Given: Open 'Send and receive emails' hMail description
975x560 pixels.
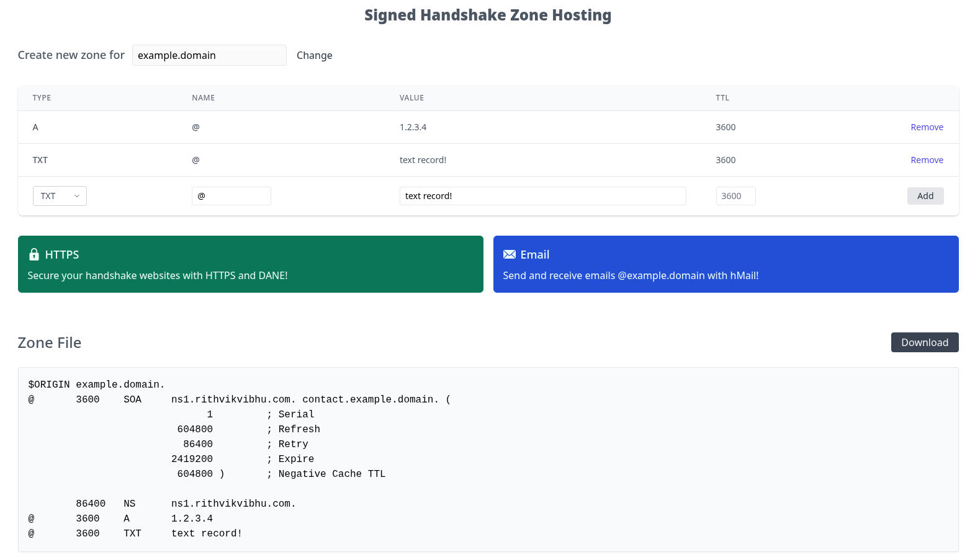Looking at the screenshot, I should tap(631, 275).
